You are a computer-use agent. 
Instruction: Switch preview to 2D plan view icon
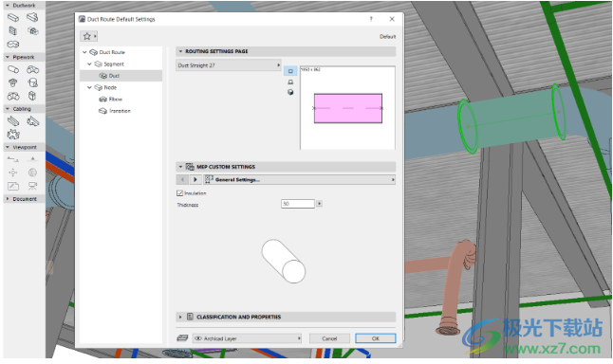290,71
